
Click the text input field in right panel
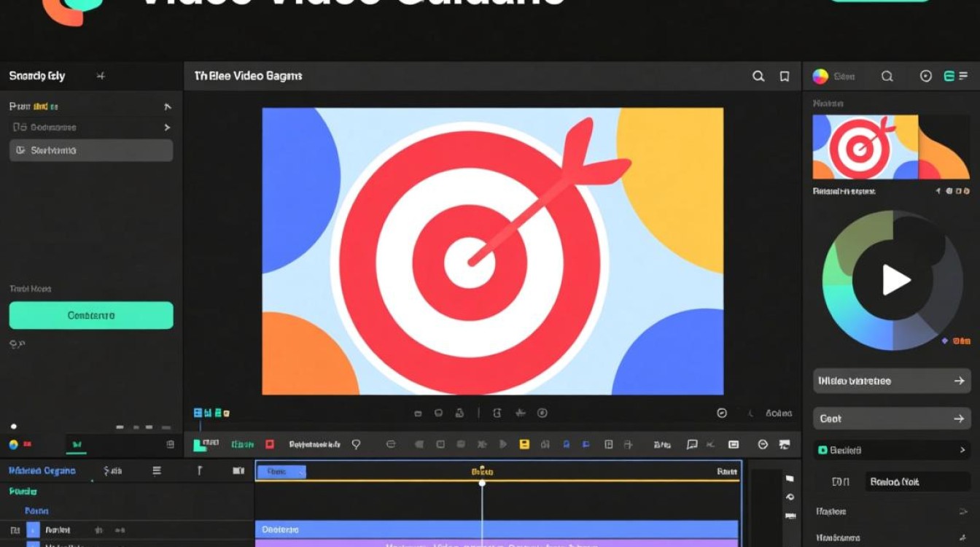pos(917,481)
